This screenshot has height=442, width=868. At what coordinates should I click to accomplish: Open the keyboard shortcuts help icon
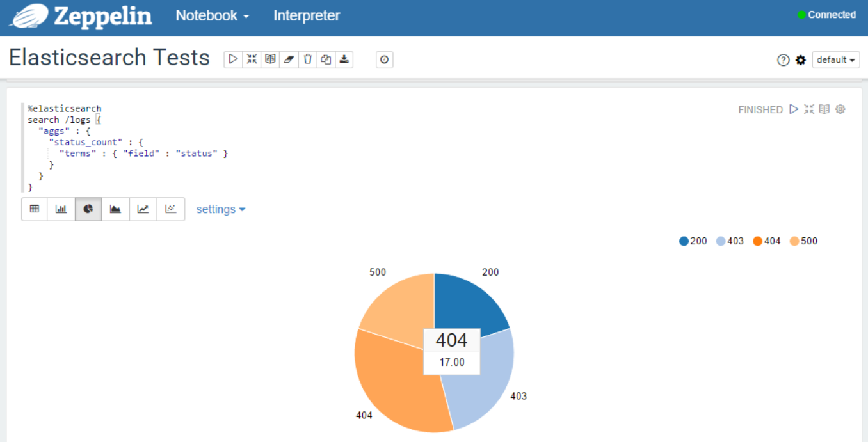click(x=783, y=60)
